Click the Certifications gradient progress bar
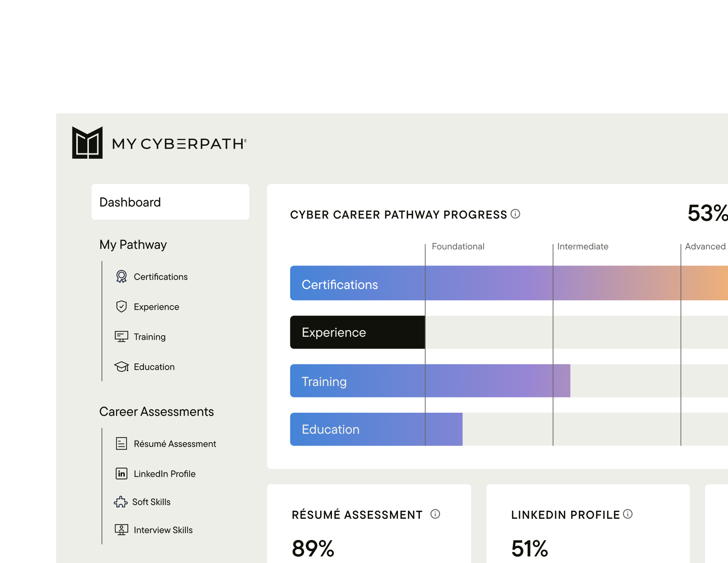This screenshot has width=728, height=563. [x=507, y=283]
